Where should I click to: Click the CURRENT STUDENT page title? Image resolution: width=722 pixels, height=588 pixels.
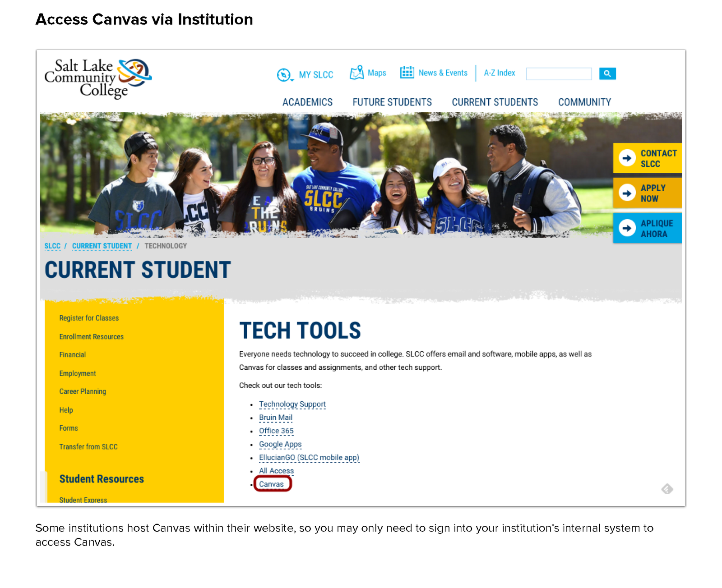[138, 270]
